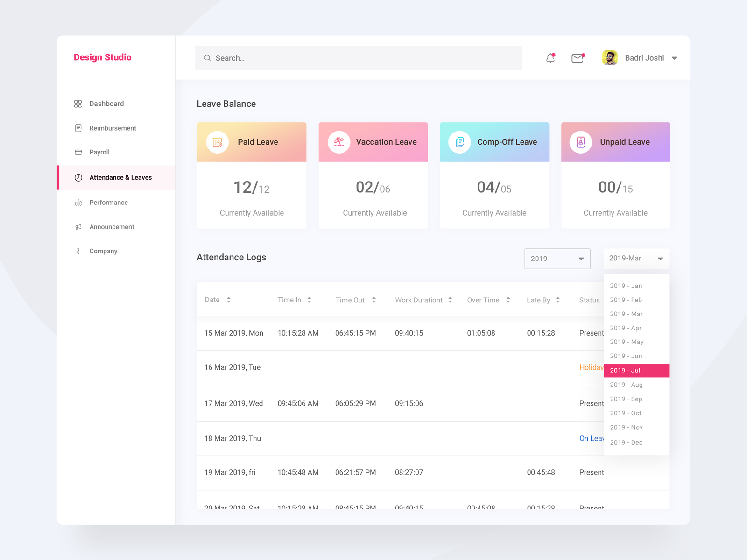
Task: Select the Attendance & Leaves clock icon
Action: coord(78,177)
